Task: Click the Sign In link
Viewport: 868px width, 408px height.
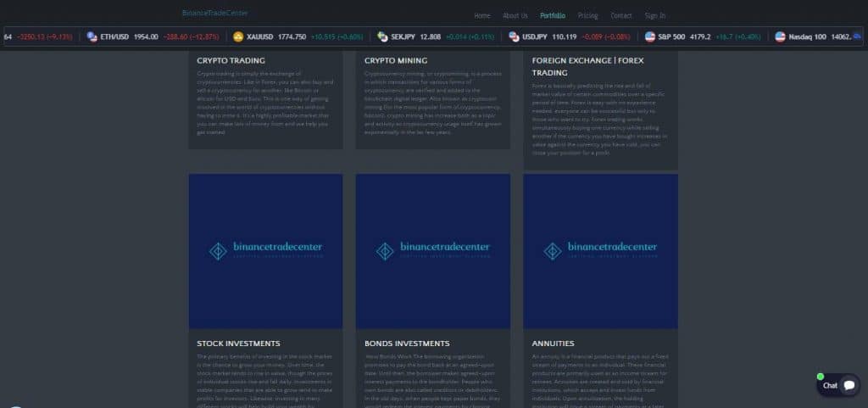Action: 655,15
